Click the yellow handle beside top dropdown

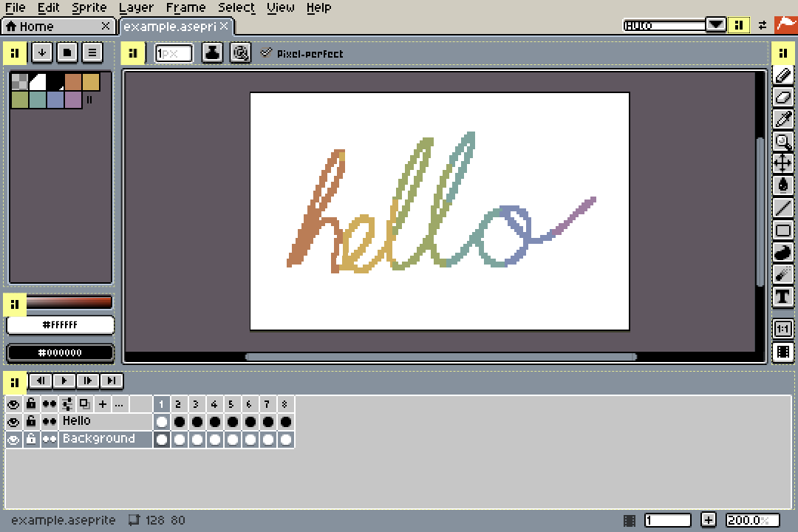[x=739, y=25]
